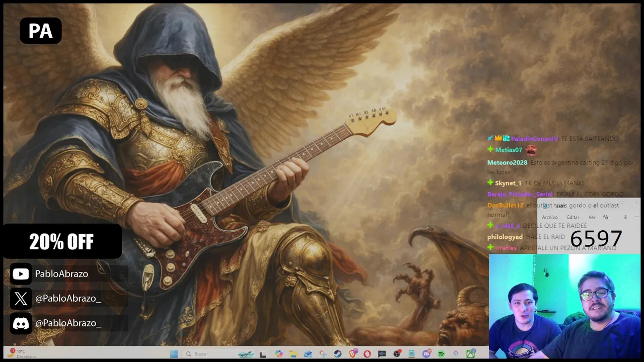The height and width of the screenshot is (362, 644).
Task: Click the webcam feed thumbnail
Action: (565, 306)
